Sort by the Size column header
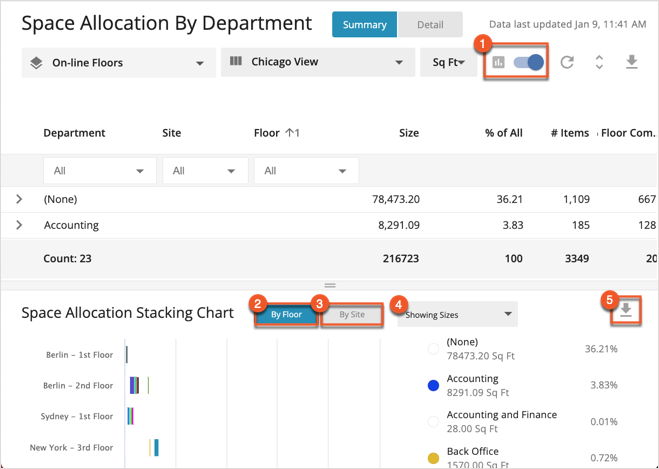 click(409, 133)
